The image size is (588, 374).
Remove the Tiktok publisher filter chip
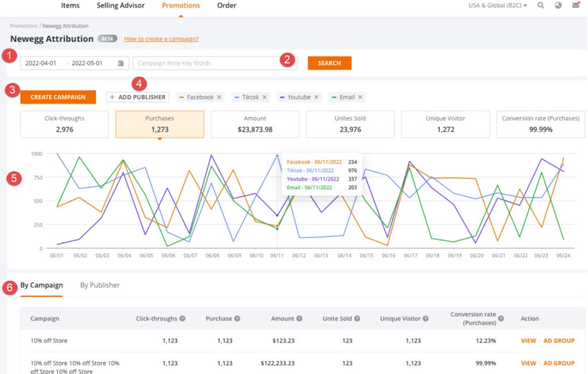(264, 97)
